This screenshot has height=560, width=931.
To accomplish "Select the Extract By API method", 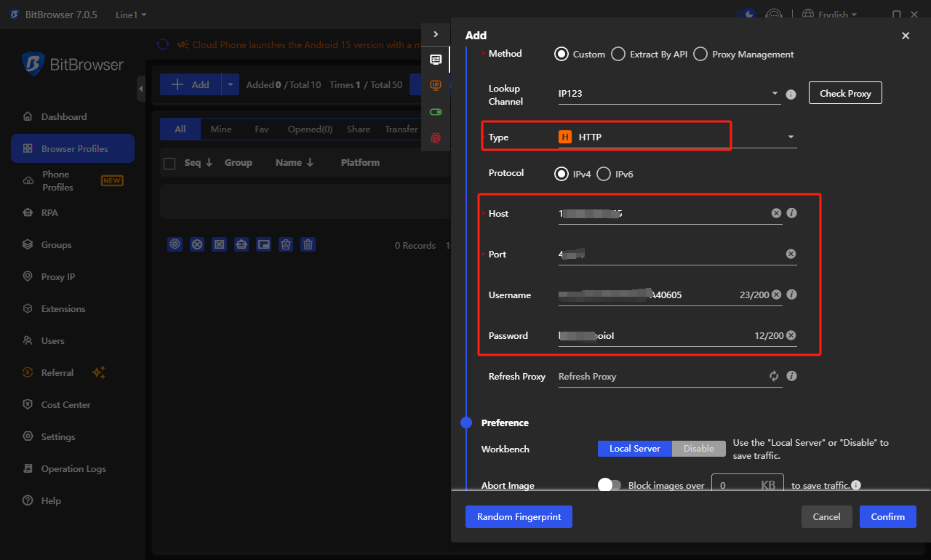I will point(618,54).
